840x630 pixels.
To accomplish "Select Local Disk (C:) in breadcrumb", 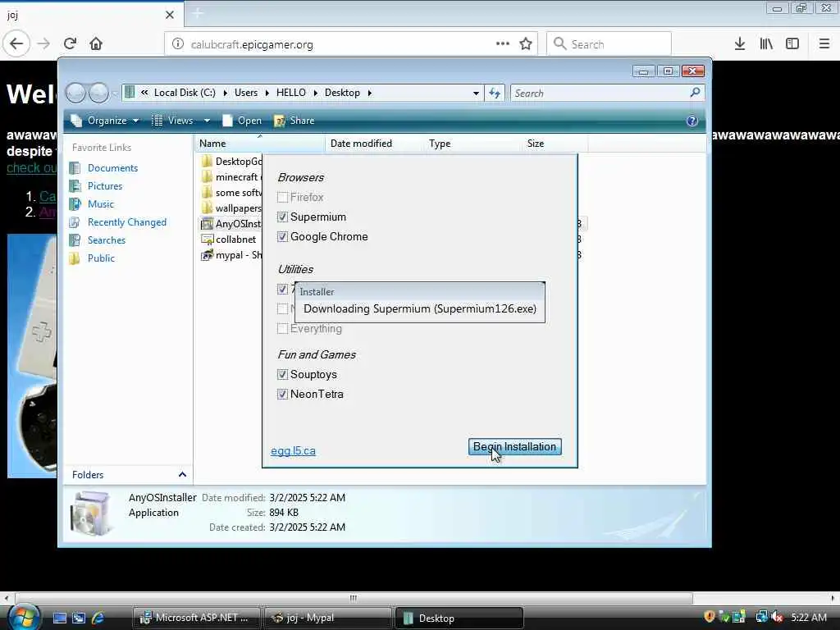I will click(x=185, y=93).
